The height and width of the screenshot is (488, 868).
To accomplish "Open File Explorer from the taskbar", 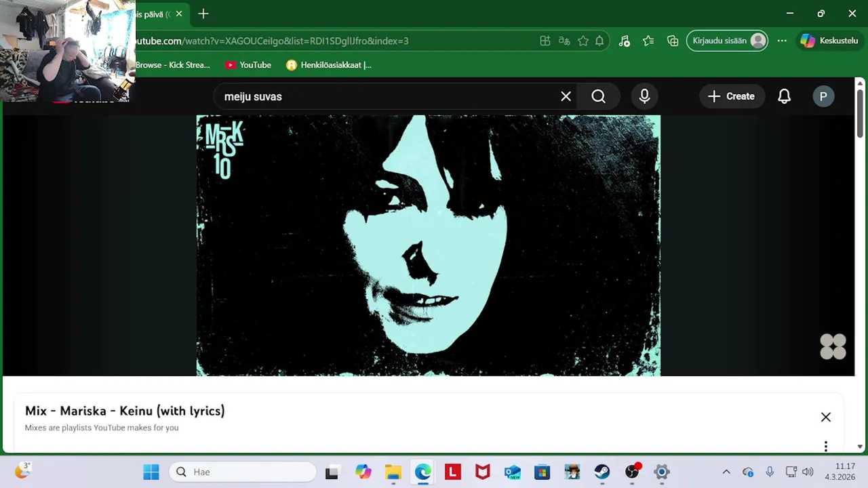I will point(393,472).
